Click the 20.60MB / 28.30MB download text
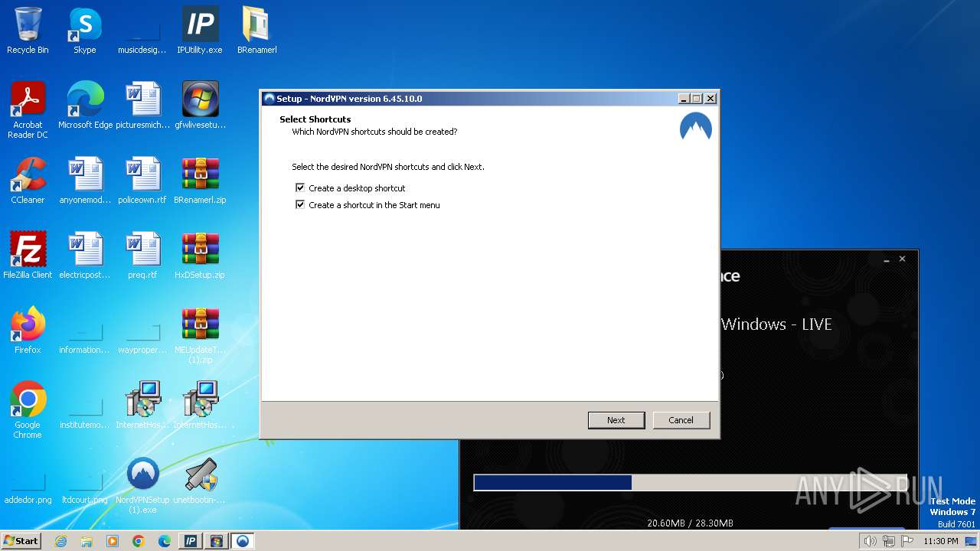Image resolution: width=980 pixels, height=551 pixels. [690, 523]
